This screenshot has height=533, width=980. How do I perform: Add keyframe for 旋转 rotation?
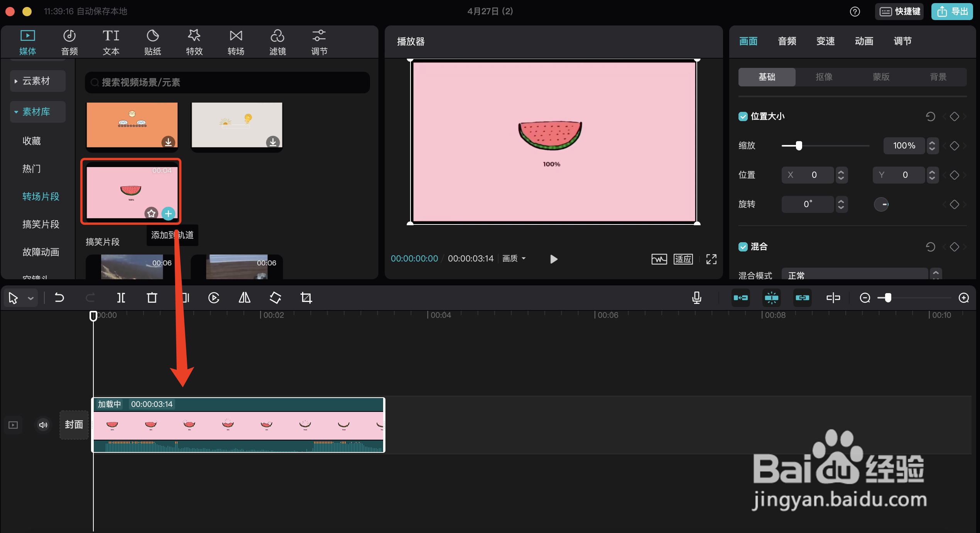tap(954, 204)
